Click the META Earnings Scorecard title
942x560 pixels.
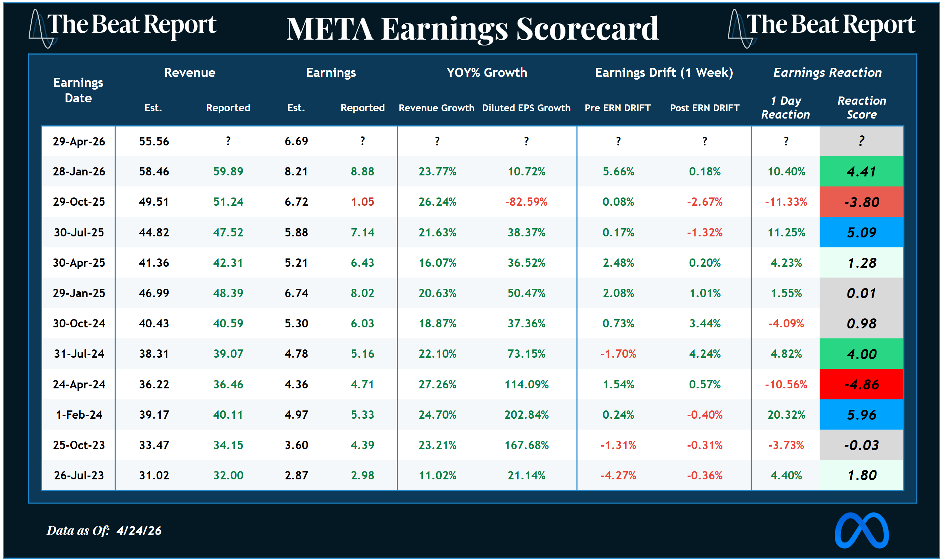tap(472, 29)
